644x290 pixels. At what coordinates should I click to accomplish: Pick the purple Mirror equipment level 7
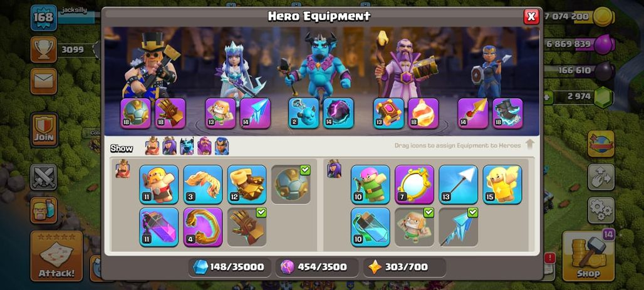click(x=415, y=184)
